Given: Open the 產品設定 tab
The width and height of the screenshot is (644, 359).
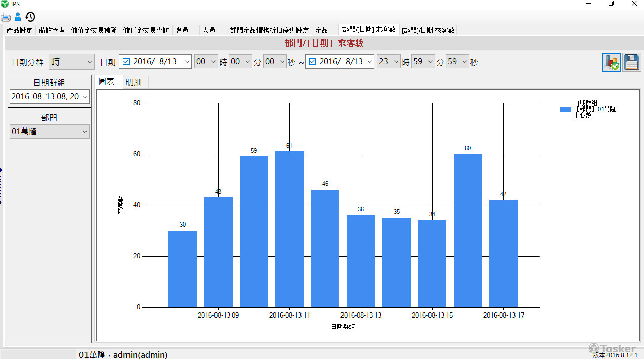Looking at the screenshot, I should tap(19, 30).
